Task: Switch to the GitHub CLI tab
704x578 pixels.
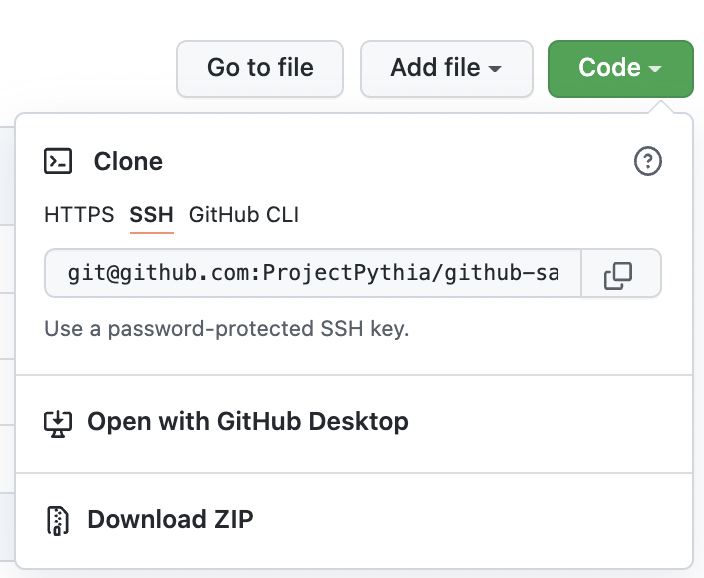Action: (x=244, y=215)
